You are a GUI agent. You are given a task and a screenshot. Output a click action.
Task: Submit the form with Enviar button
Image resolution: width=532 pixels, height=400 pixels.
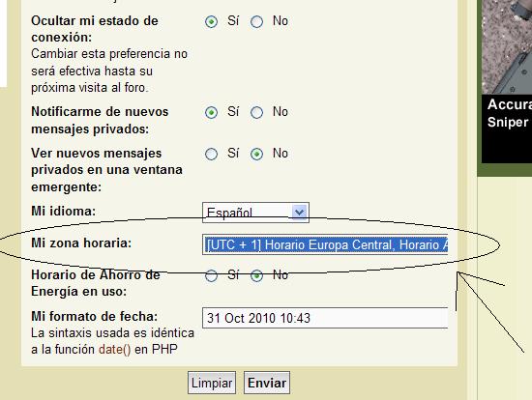(x=267, y=383)
